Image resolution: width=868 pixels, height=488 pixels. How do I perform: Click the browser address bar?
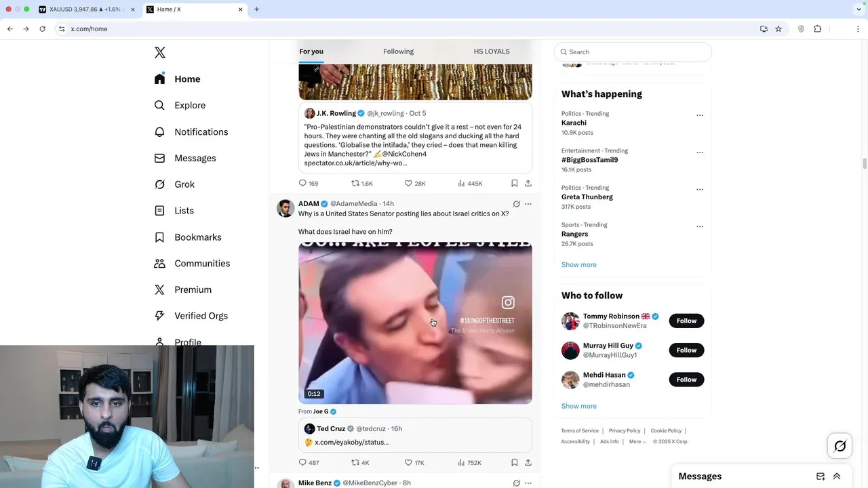point(407,29)
